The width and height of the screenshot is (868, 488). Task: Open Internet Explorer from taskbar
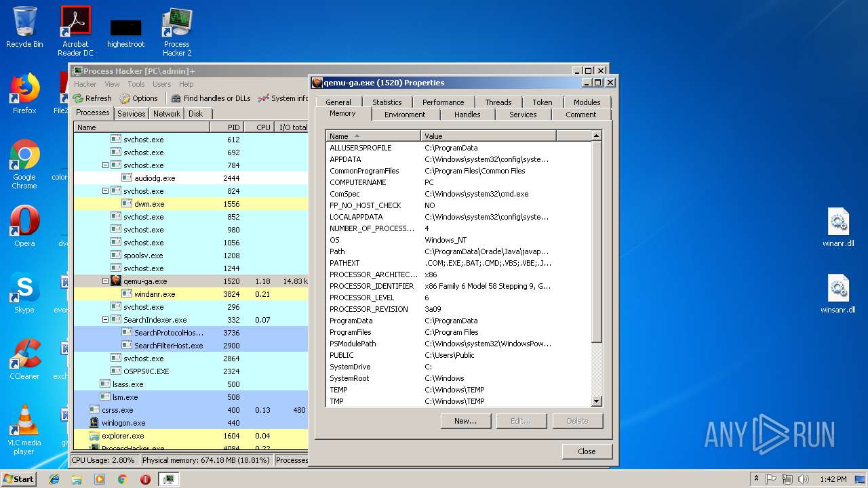54,479
